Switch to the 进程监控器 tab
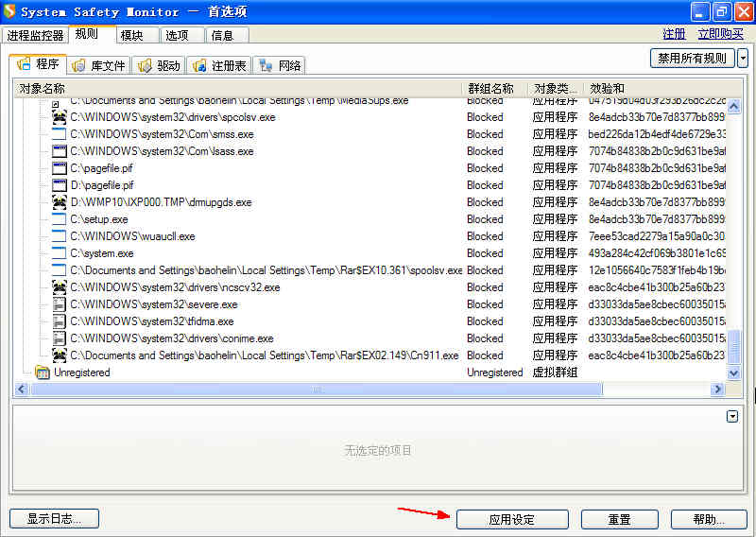Viewport: 756px width, 537px height. click(x=35, y=35)
